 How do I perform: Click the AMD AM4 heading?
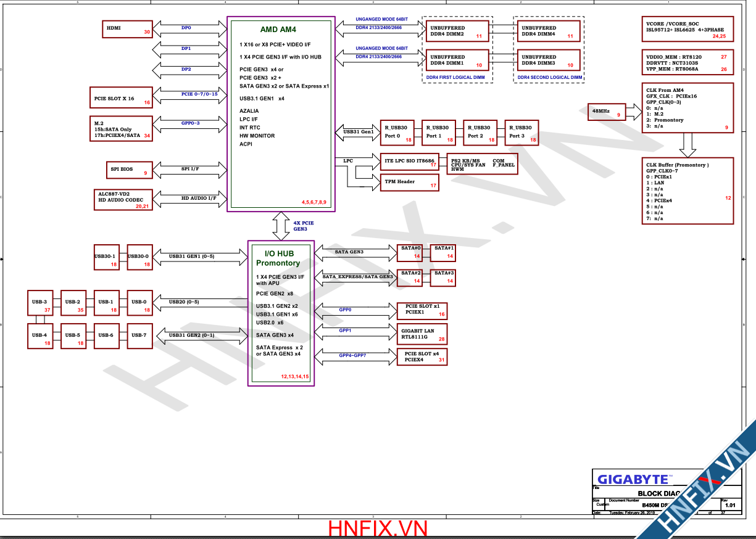(277, 30)
